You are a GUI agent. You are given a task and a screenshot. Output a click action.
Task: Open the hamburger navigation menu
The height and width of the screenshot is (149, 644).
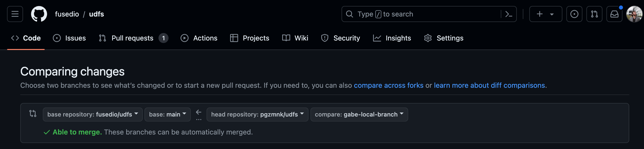pos(15,14)
